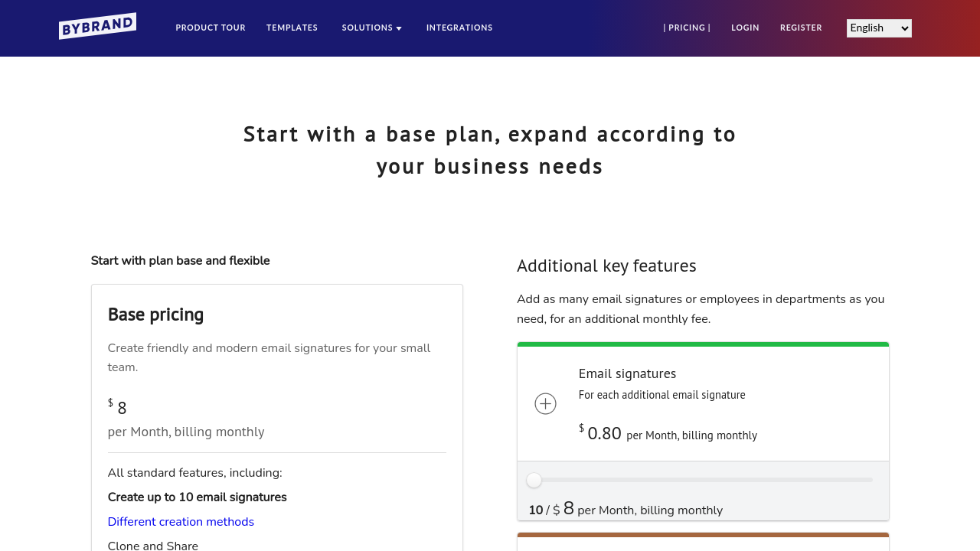Image resolution: width=980 pixels, height=551 pixels.
Task: Click the Base pricing heading
Action: point(155,315)
